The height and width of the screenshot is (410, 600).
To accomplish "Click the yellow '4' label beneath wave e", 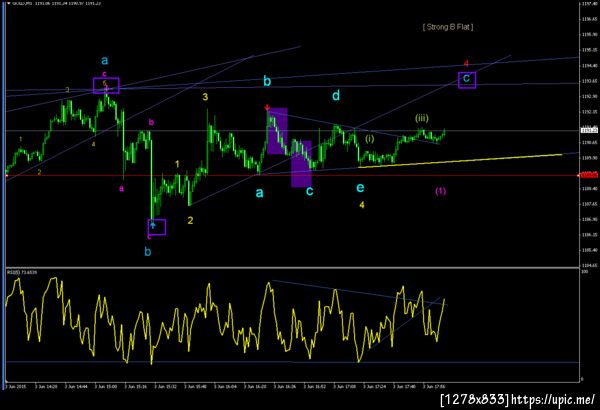I will tap(362, 205).
